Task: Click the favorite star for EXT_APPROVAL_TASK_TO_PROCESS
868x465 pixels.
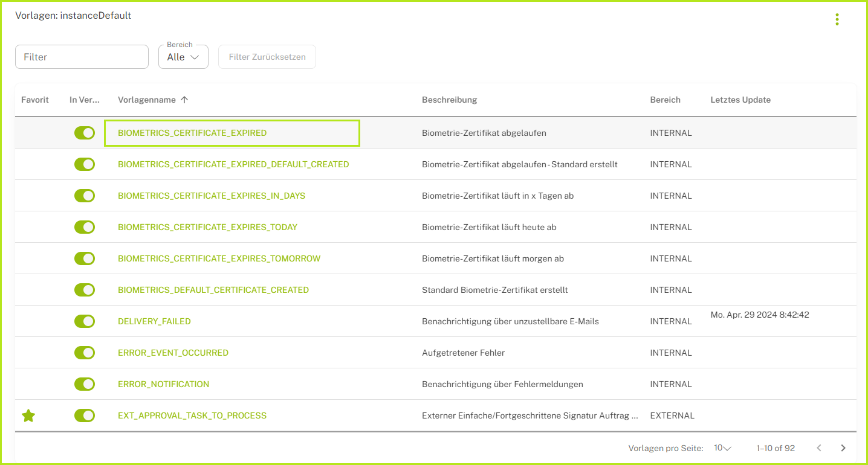Action: pyautogui.click(x=28, y=415)
